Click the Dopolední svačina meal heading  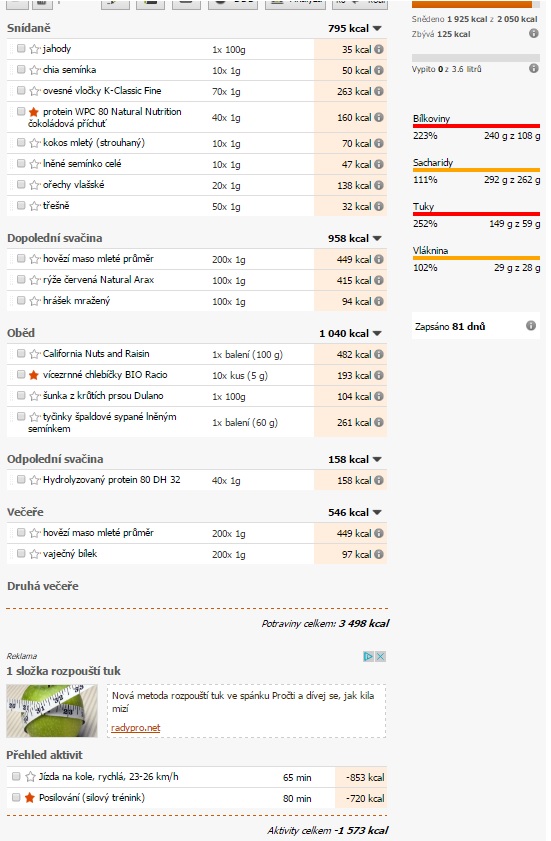tap(55, 238)
